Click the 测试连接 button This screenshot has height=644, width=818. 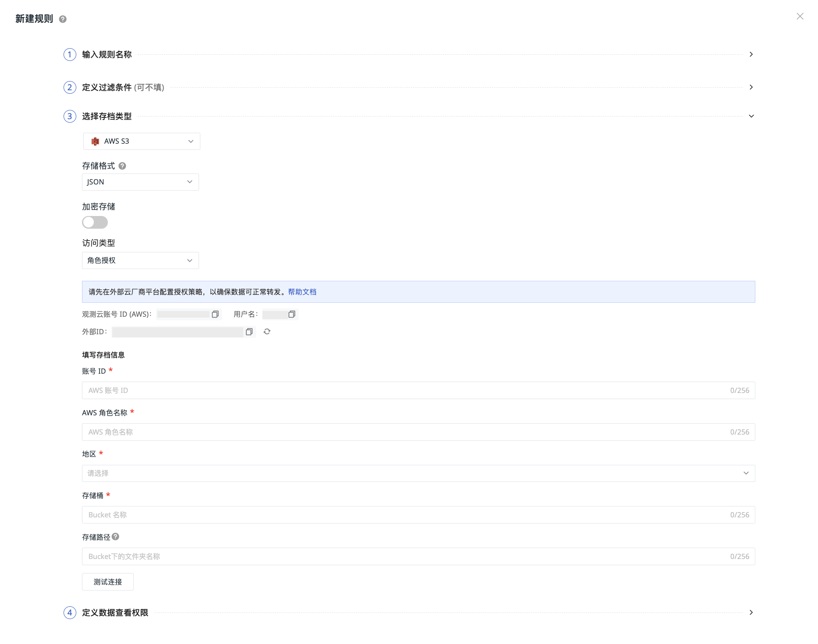tap(108, 582)
